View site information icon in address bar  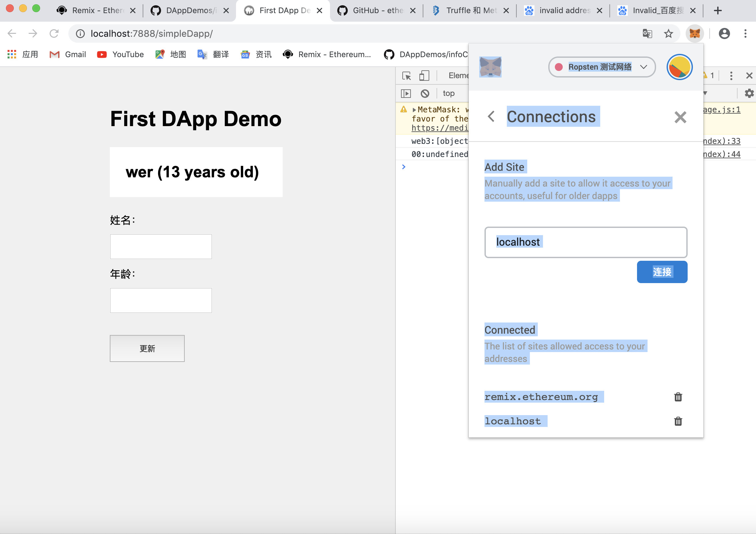(x=80, y=33)
